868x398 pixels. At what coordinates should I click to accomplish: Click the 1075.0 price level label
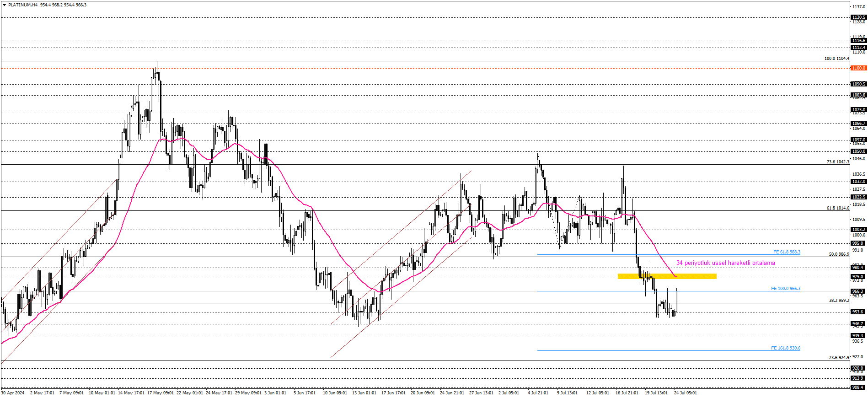pos(858,110)
